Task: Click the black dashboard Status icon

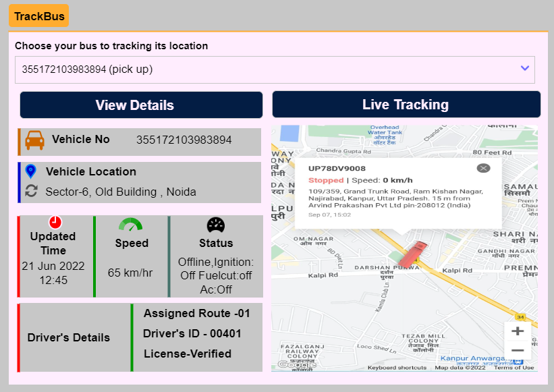Action: click(216, 225)
